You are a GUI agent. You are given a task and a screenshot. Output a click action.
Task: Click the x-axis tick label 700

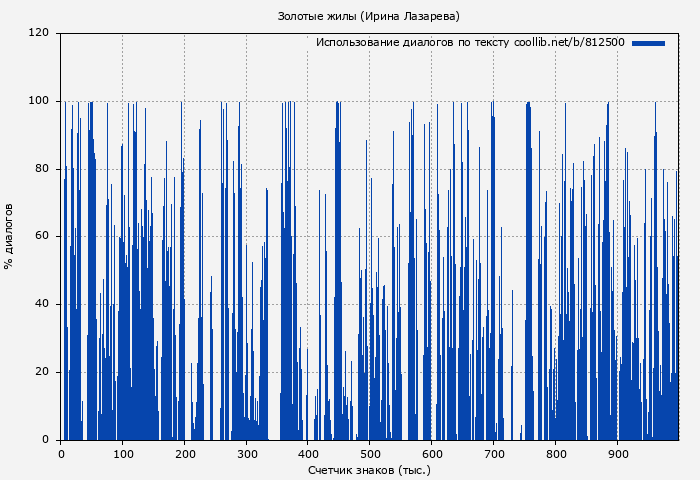(x=495, y=454)
